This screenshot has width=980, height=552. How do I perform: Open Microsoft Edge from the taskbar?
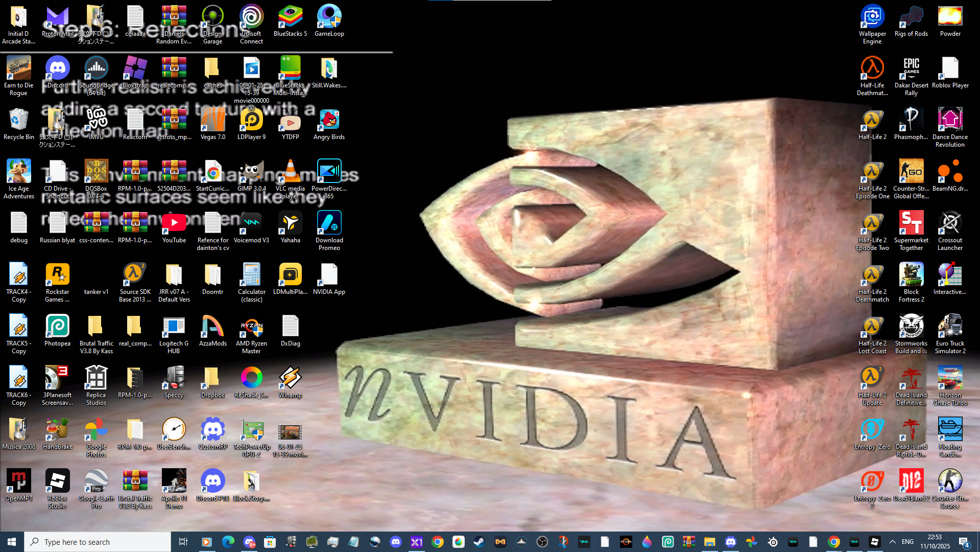[228, 542]
